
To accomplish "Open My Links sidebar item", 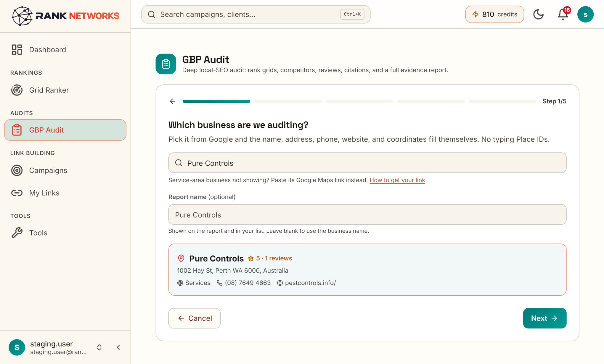I will (x=65, y=193).
